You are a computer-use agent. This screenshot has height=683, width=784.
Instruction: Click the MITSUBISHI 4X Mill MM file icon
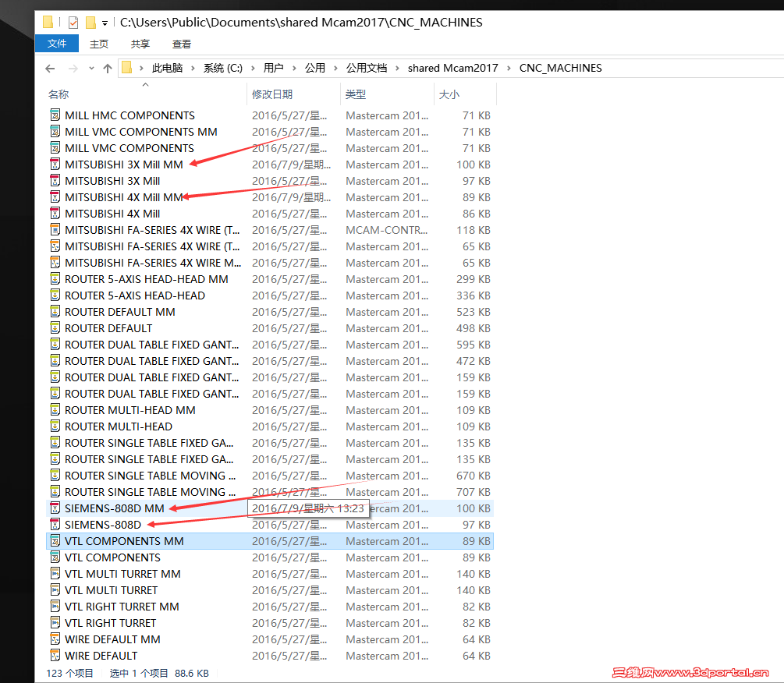55,197
